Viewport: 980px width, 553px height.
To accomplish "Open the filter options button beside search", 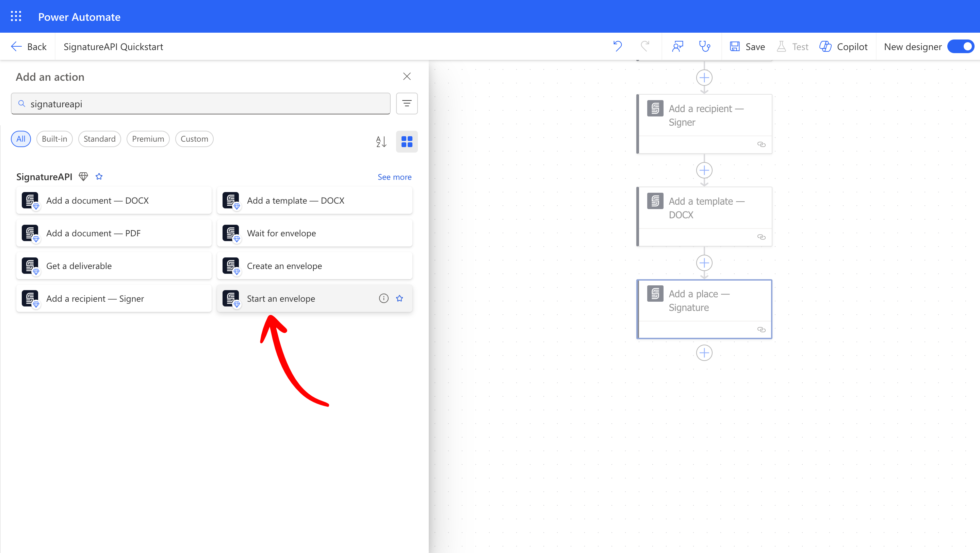I will [x=407, y=104].
